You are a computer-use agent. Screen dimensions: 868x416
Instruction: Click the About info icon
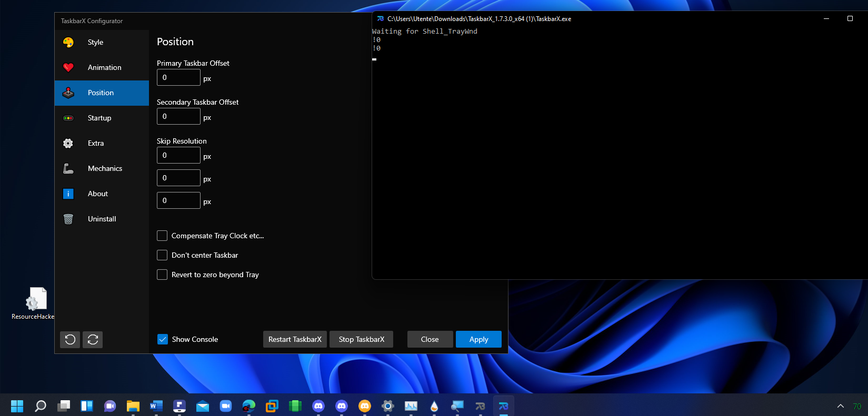point(68,194)
